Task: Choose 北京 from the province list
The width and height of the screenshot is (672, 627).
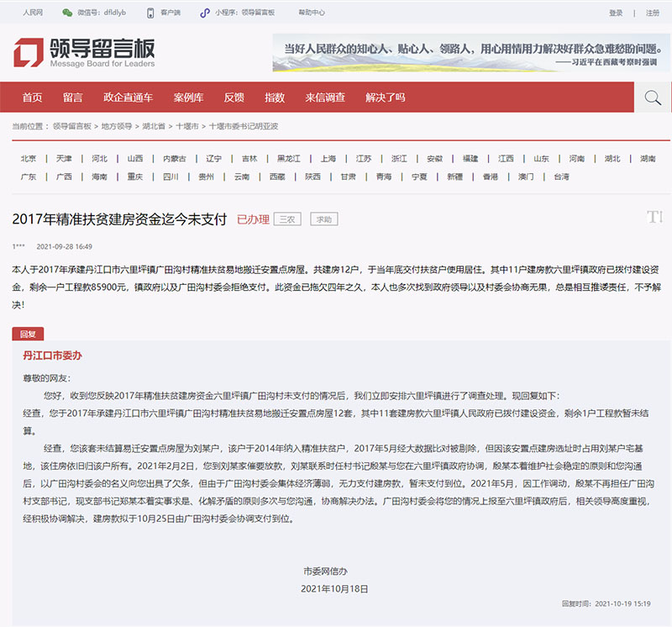Action: coord(29,159)
